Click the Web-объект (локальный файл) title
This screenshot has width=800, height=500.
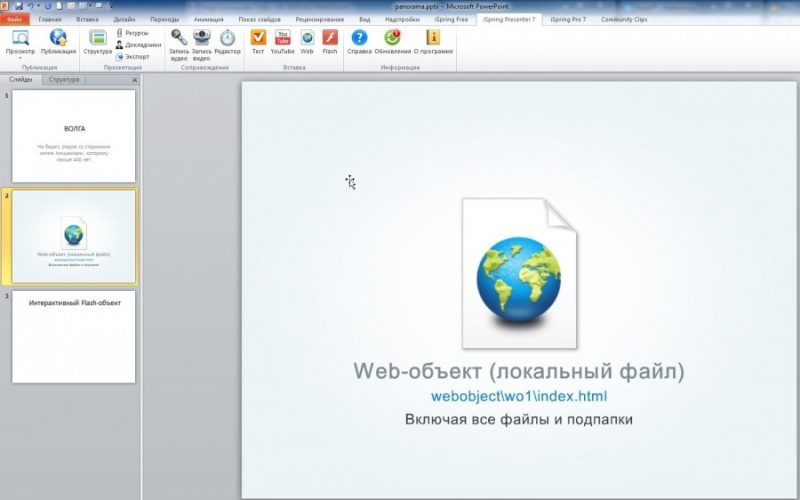(519, 371)
